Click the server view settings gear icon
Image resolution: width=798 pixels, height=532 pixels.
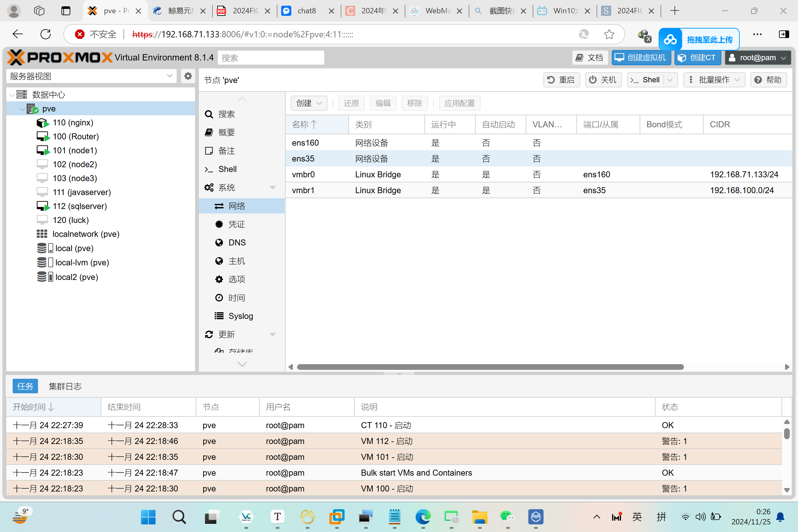[x=188, y=76]
